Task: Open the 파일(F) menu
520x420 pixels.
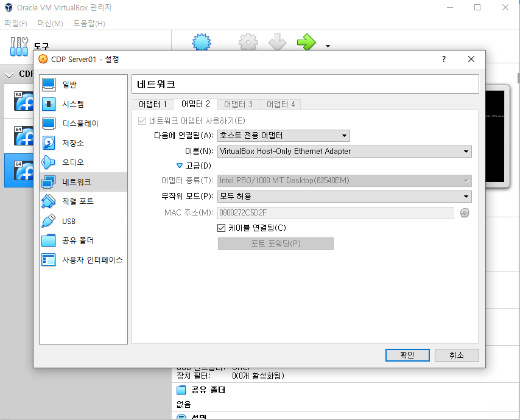Action: point(16,24)
